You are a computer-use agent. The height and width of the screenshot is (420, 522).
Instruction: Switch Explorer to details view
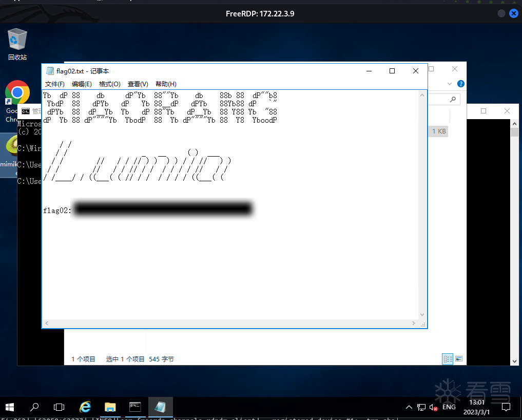(448, 359)
